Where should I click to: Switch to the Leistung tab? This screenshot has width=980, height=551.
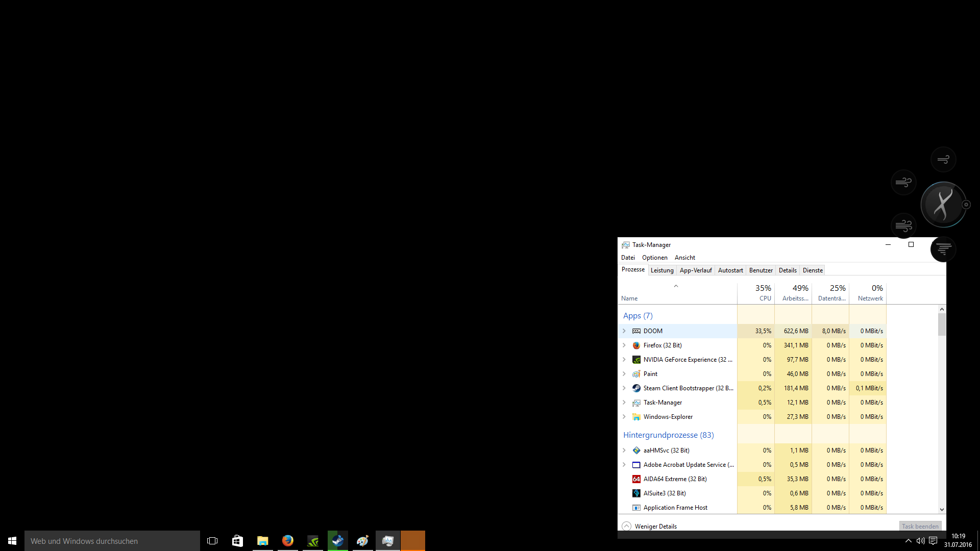point(662,270)
